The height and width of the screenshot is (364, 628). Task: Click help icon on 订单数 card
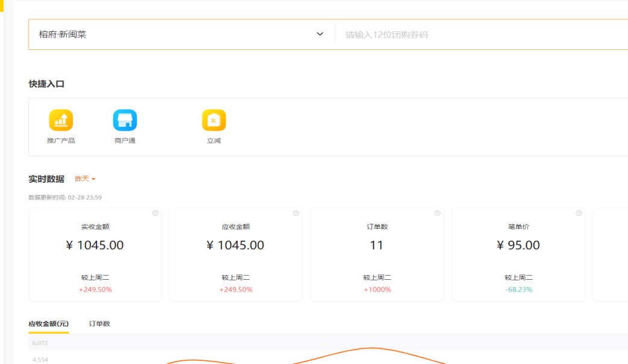pyautogui.click(x=437, y=213)
